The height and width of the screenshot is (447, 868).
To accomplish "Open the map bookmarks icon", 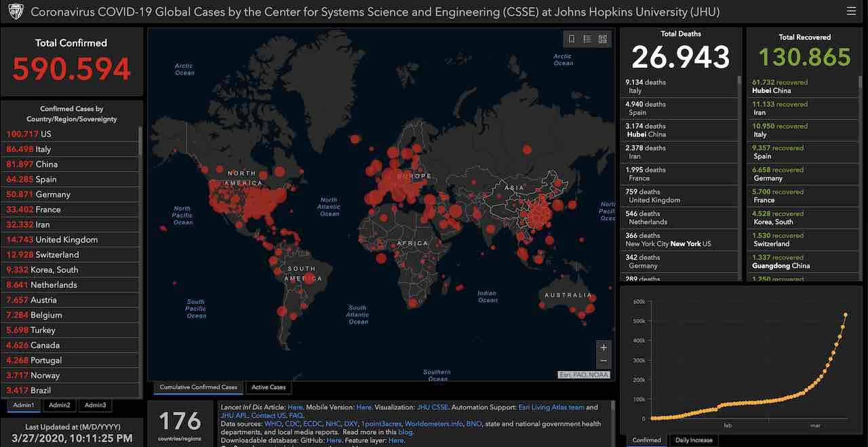I will [572, 39].
